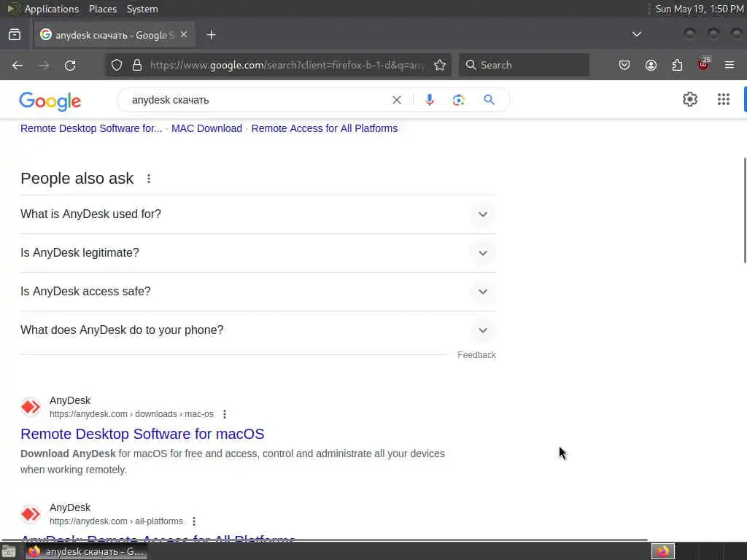Image resolution: width=747 pixels, height=560 pixels.
Task: Open People also ask more options dots
Action: tap(149, 179)
